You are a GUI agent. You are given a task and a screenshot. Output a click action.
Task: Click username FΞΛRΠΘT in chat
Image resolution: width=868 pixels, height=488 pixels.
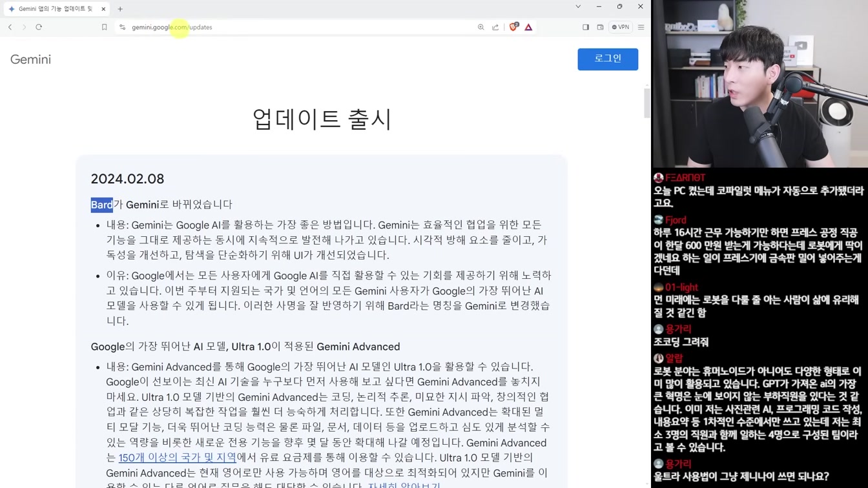point(685,178)
